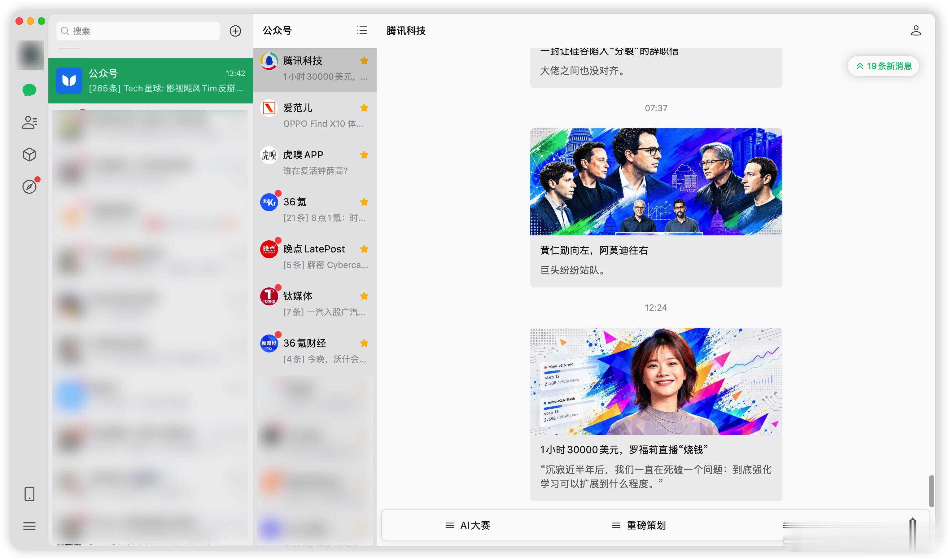949x560 pixels.
Task: Open the tech leaders article thumbnail
Action: [656, 182]
